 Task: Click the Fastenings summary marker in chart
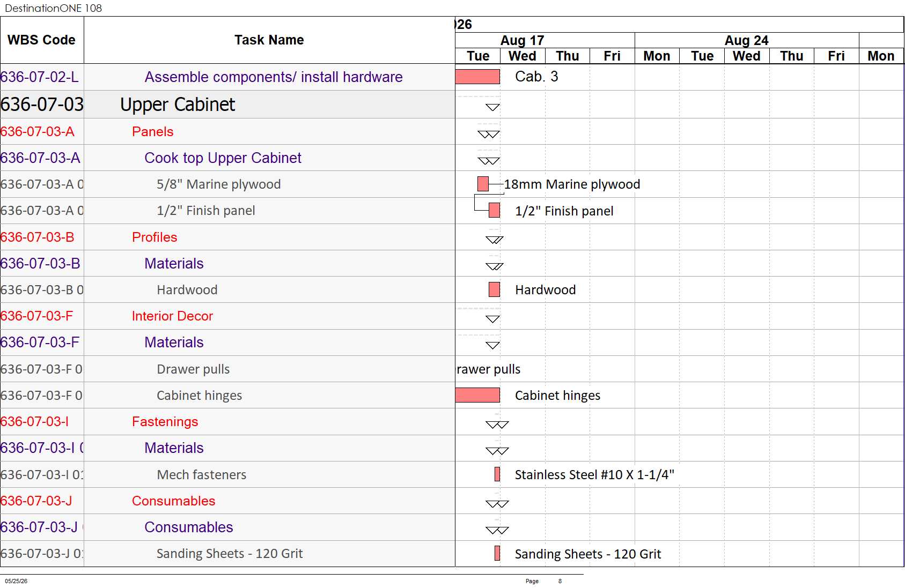497,425
